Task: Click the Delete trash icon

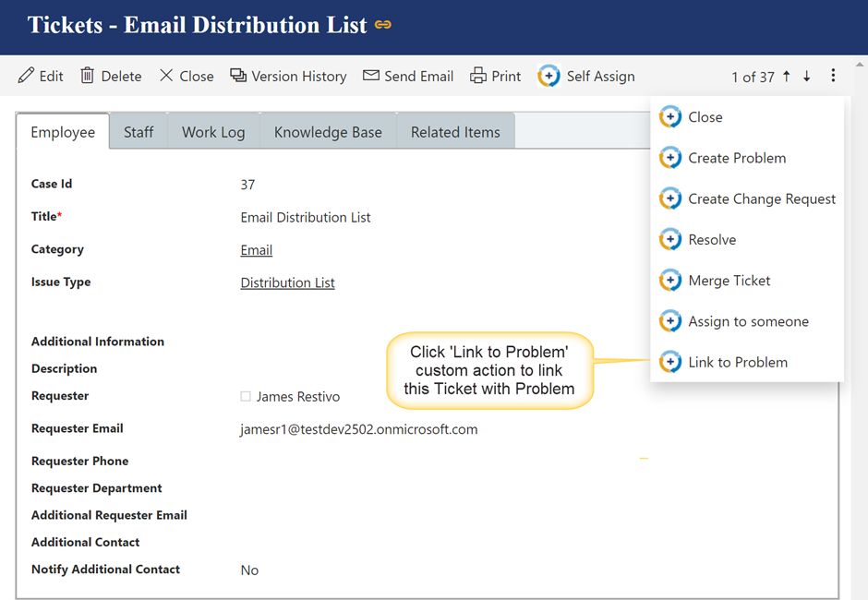Action: pyautogui.click(x=88, y=76)
